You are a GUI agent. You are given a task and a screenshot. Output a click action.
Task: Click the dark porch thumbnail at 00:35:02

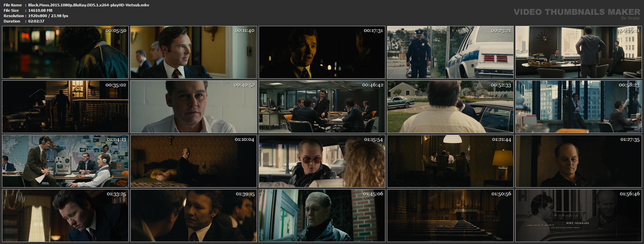tap(65, 107)
